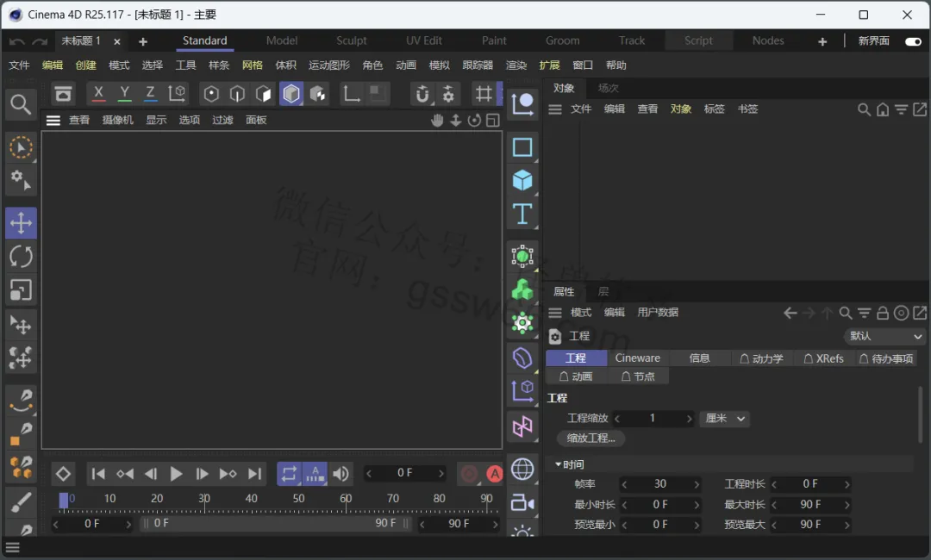Viewport: 931px width, 560px height.
Task: Toggle timeline loop playback button
Action: click(x=289, y=473)
